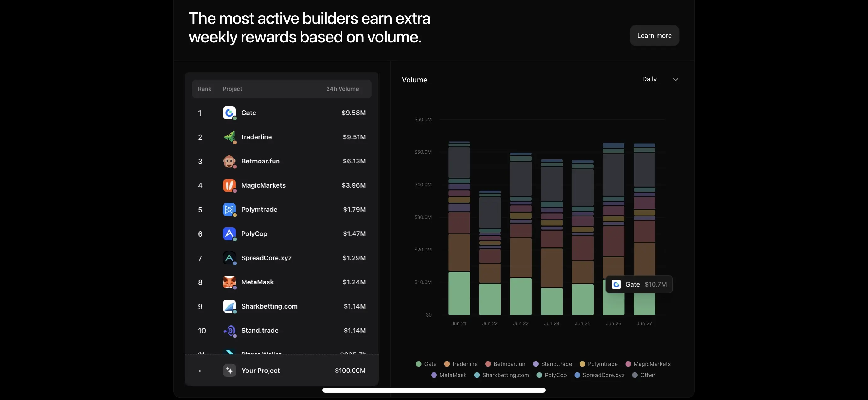Image resolution: width=868 pixels, height=400 pixels.
Task: Select the Betmoar.fun project name
Action: point(260,161)
